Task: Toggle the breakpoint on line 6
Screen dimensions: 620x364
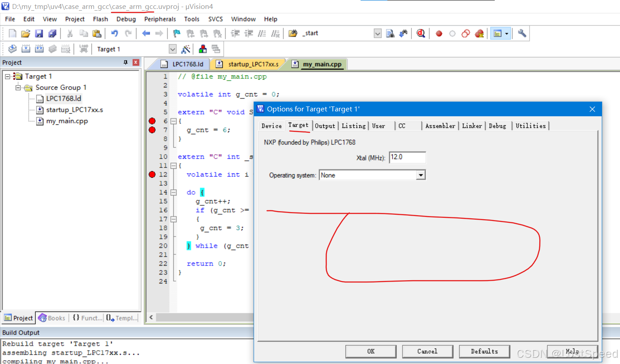Action: 152,121
